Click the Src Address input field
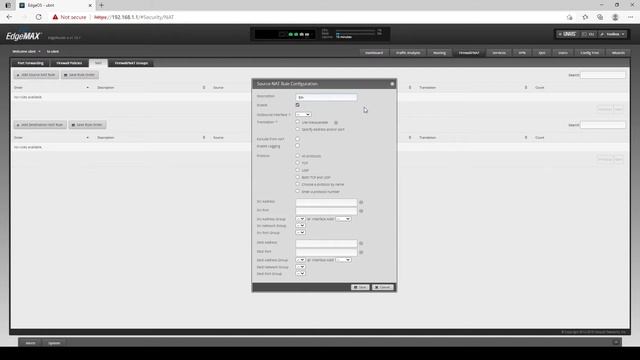This screenshot has height=360, width=640. pos(326,202)
